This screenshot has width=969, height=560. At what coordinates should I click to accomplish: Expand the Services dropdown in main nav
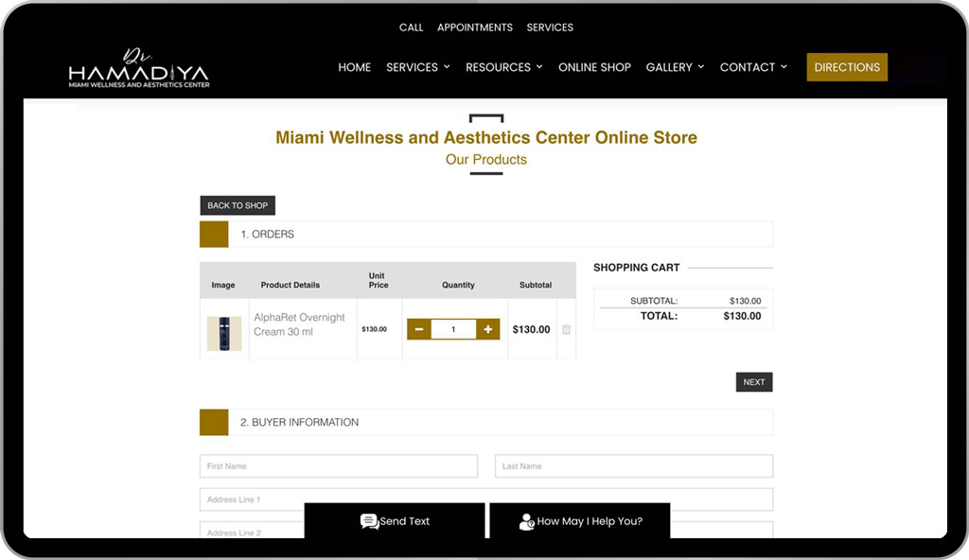pos(417,67)
